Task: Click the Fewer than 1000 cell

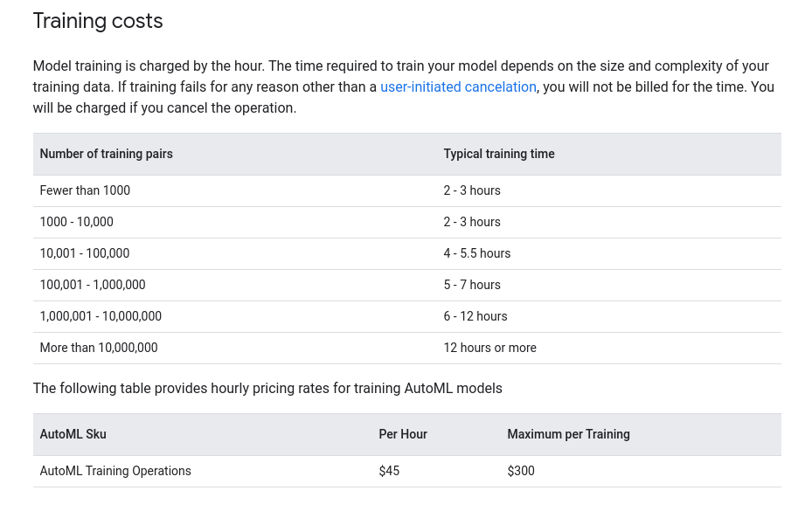Action: (85, 190)
